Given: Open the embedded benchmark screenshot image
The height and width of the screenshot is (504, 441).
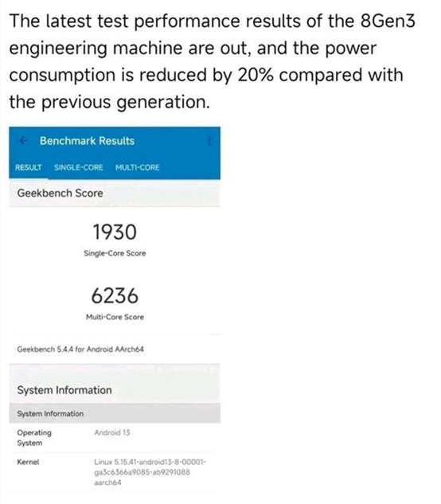Looking at the screenshot, I should point(115,310).
